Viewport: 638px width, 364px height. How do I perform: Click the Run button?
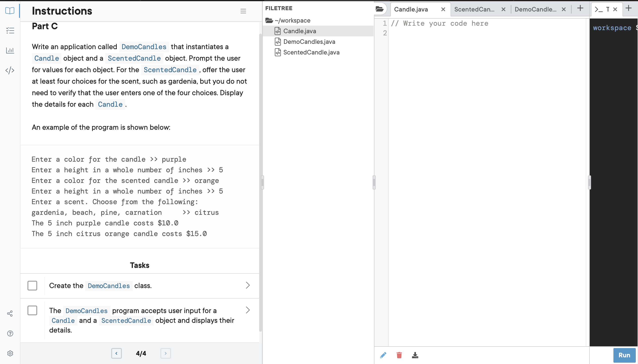tap(624, 355)
